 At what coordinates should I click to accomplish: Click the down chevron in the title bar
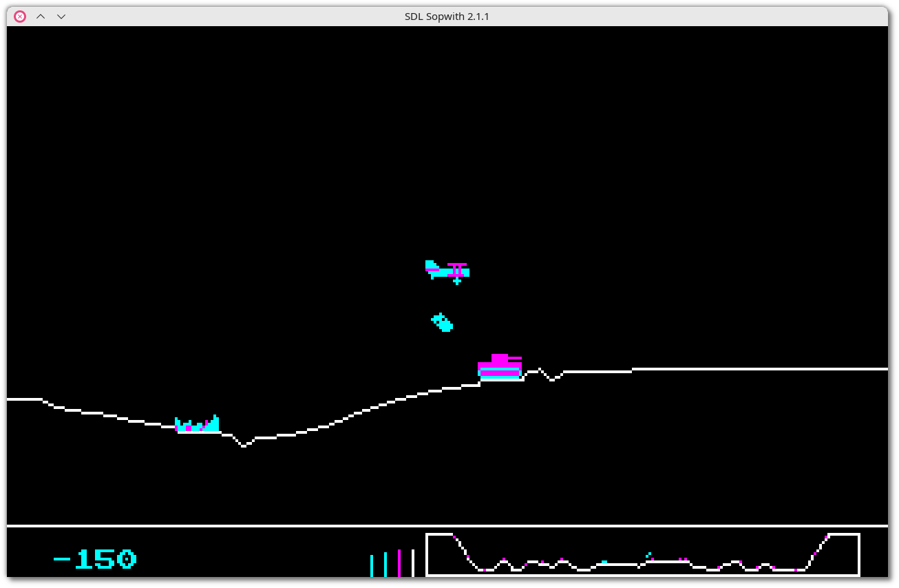coord(61,17)
